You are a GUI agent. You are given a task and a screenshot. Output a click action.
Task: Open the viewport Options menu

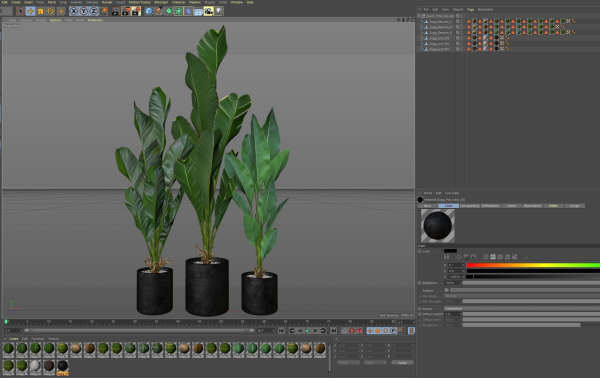(55, 20)
